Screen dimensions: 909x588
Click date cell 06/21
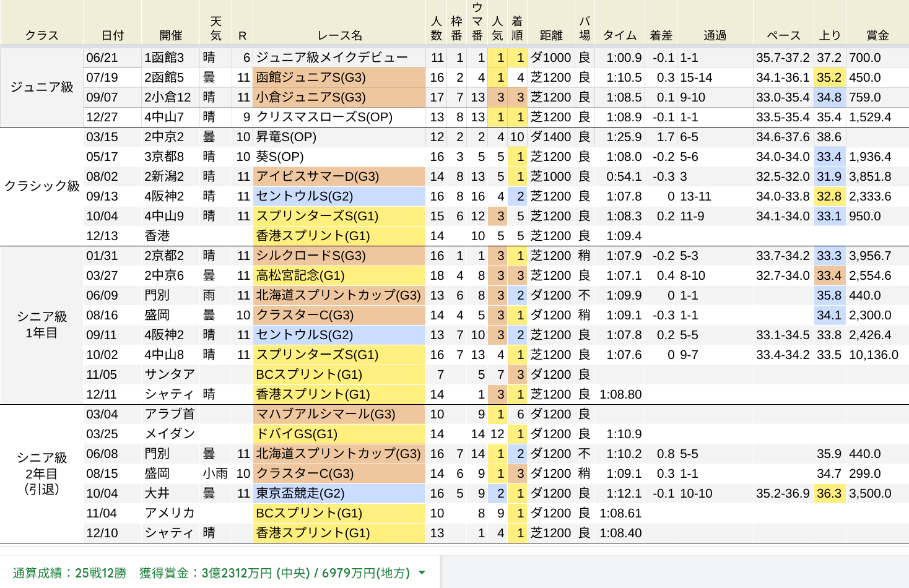coord(113,58)
